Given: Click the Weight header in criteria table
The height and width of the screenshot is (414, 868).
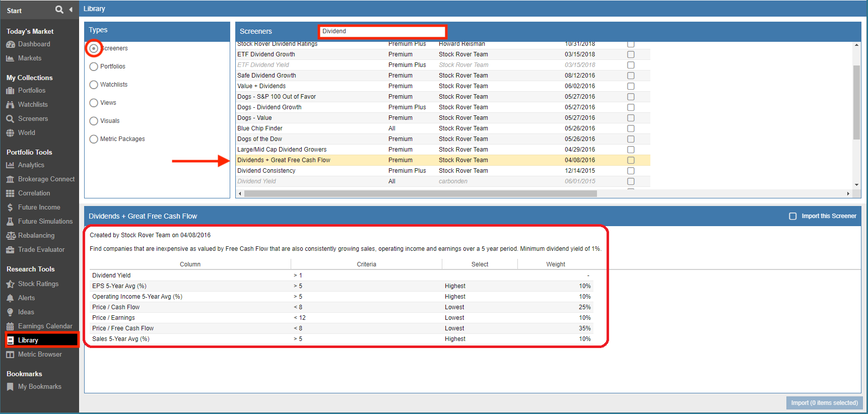Looking at the screenshot, I should point(556,264).
